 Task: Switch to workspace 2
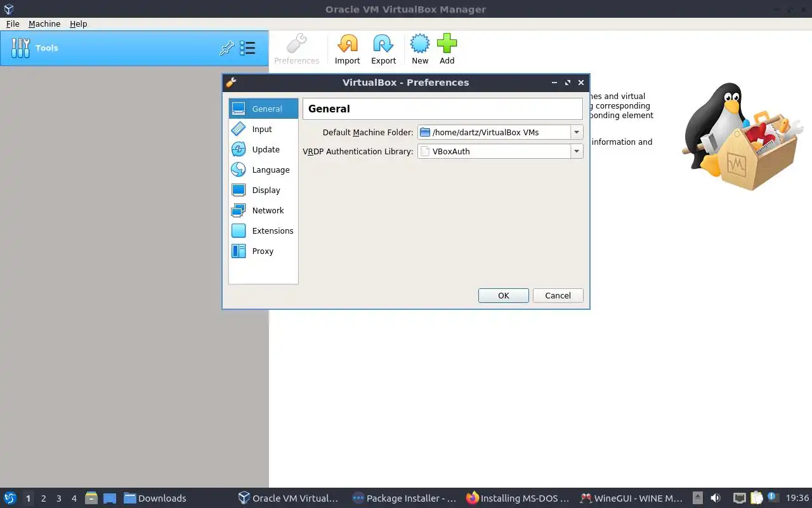43,498
